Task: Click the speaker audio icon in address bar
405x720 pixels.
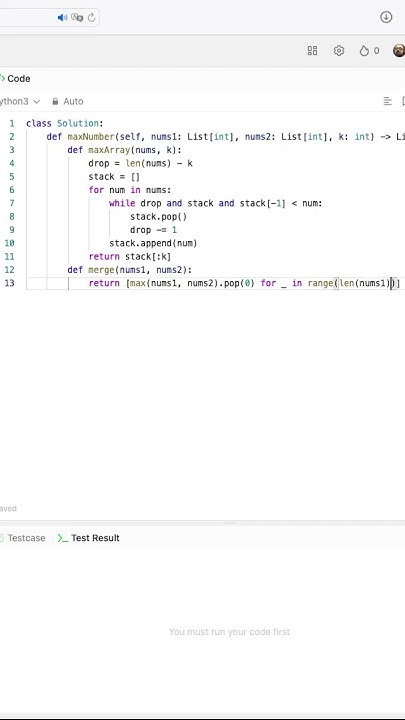Action: click(62, 17)
